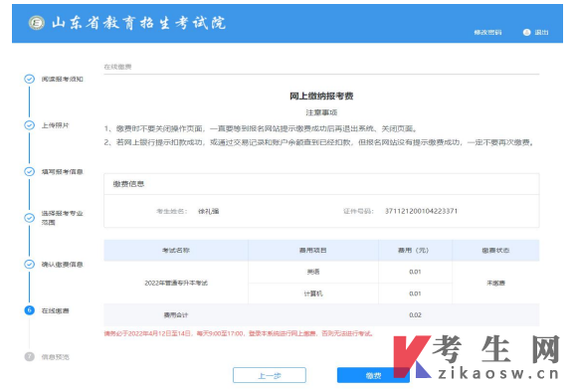Select the 阅读报考须知 step checkmark circle
Viewport: 574px width, 392px height.
pyautogui.click(x=29, y=79)
